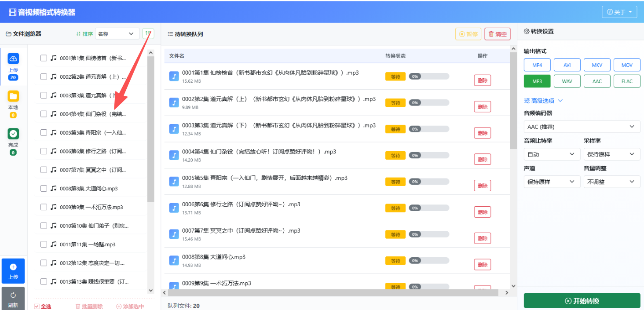Image resolution: width=644 pixels, height=310 pixels.
Task: Click audio file icon of queue item 0008第8集
Action: coord(174,261)
